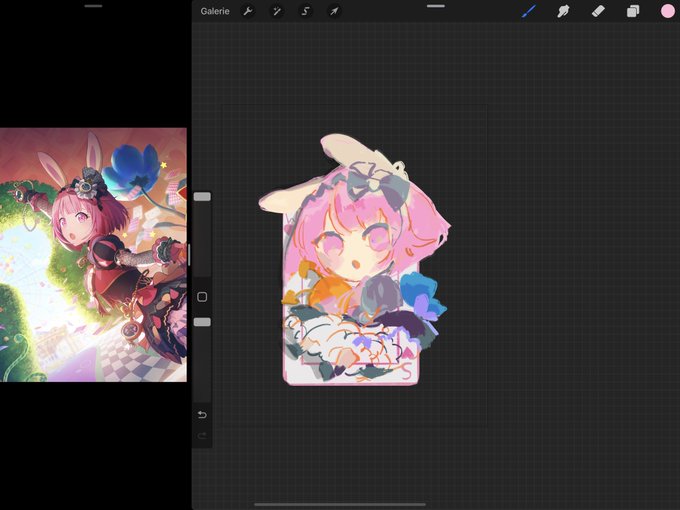Activate the Transform arrow tool
The image size is (680, 510).
(334, 11)
